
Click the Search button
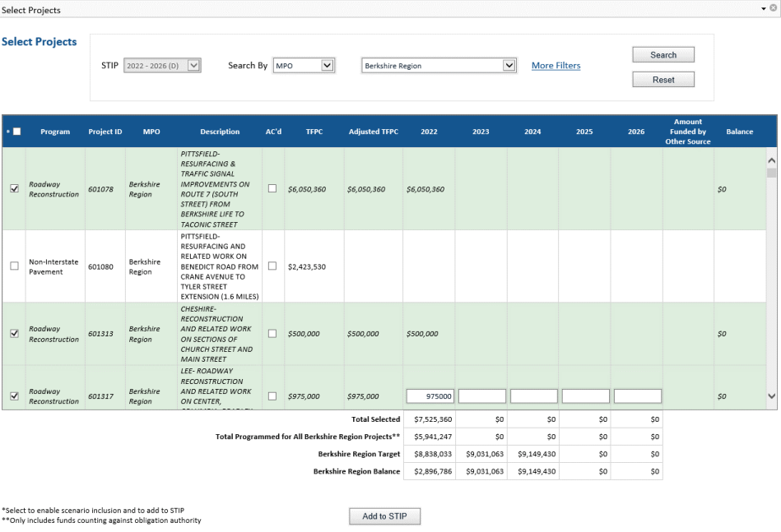(x=662, y=54)
